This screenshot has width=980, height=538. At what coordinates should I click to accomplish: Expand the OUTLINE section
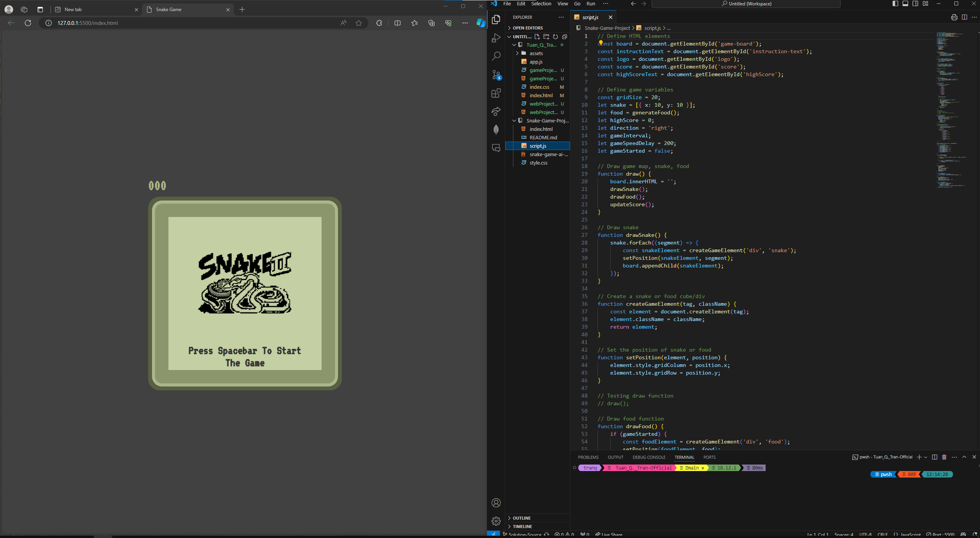521,518
